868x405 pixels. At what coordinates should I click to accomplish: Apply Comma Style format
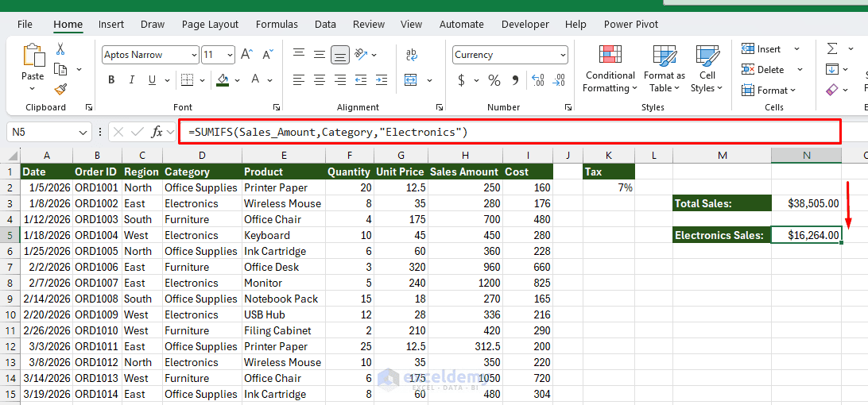515,80
